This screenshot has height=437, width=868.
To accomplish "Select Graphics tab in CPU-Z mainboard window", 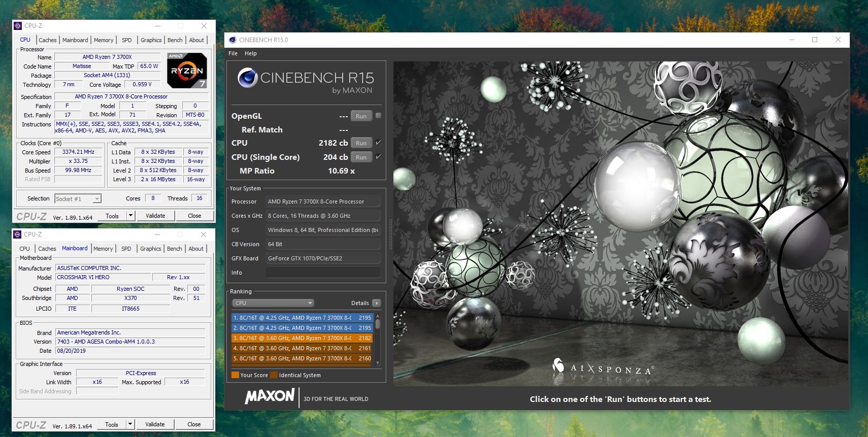I will tap(151, 249).
